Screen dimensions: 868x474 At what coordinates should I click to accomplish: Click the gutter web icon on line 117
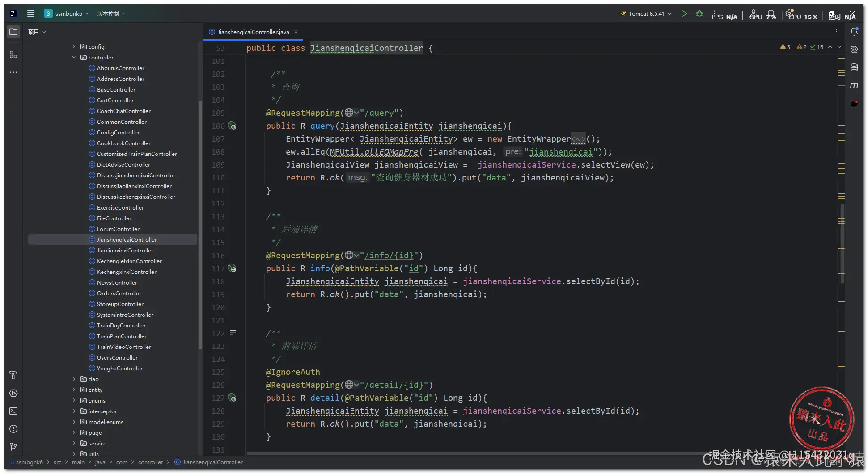pyautogui.click(x=232, y=268)
